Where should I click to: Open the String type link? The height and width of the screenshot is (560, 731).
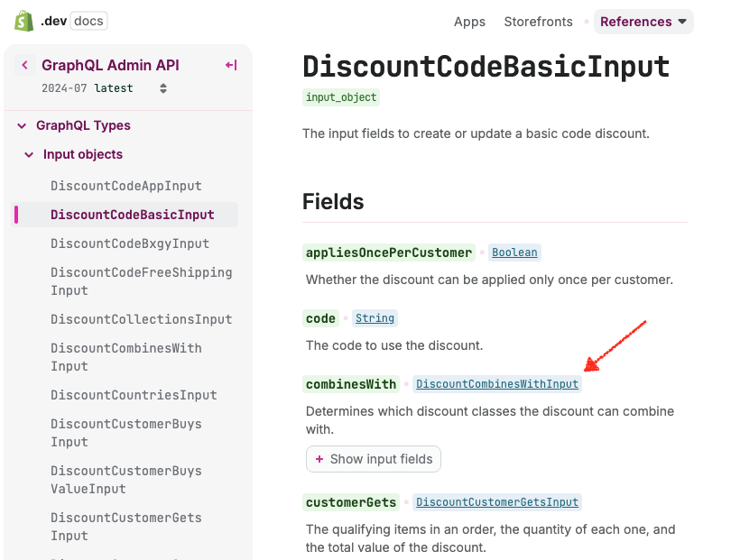coord(375,318)
